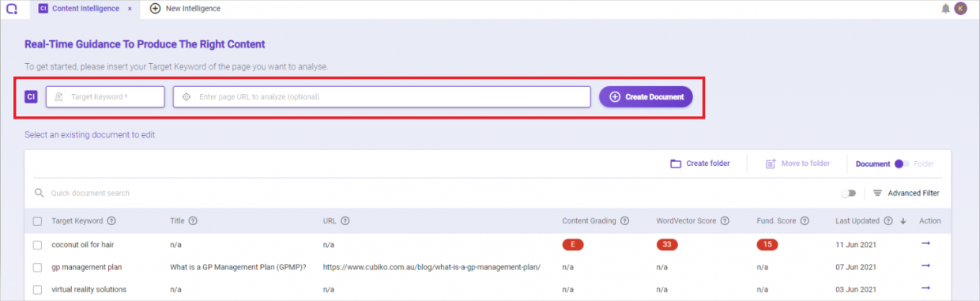Click the cubiko.com.au blog URL
Screen dimensions: 980x301
pos(432,267)
